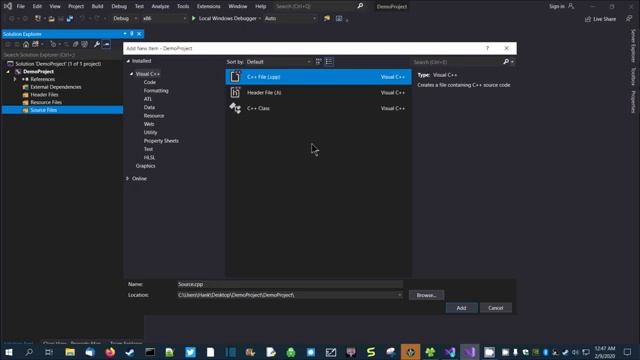This screenshot has height=360, width=640.
Task: Click the Search Solution Explorer field
Action: click(x=62, y=54)
